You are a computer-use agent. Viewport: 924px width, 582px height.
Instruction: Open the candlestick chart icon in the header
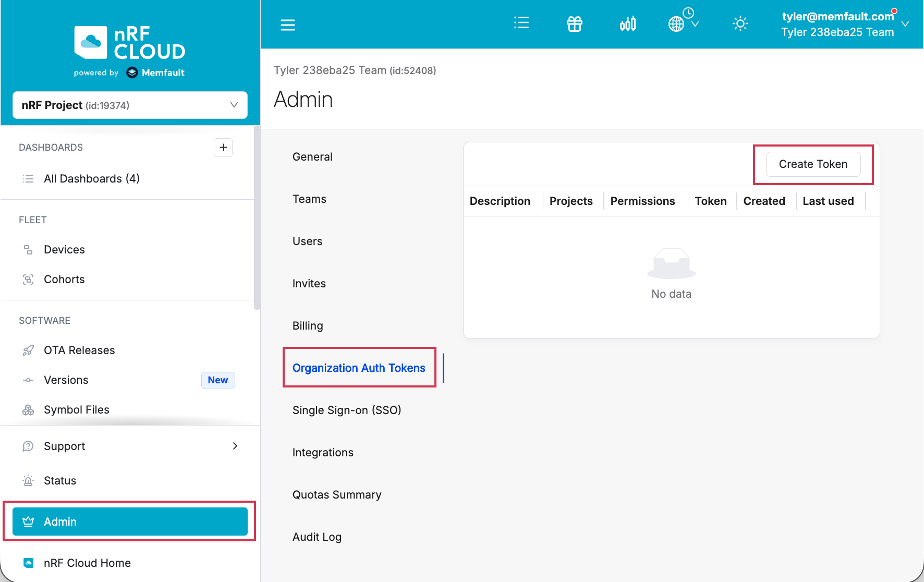[628, 24]
